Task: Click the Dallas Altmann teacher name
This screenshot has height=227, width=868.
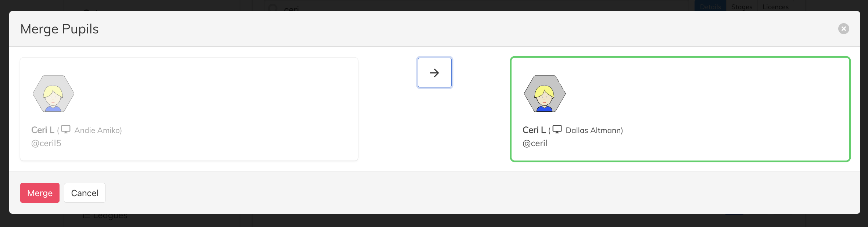Action: coord(593,130)
